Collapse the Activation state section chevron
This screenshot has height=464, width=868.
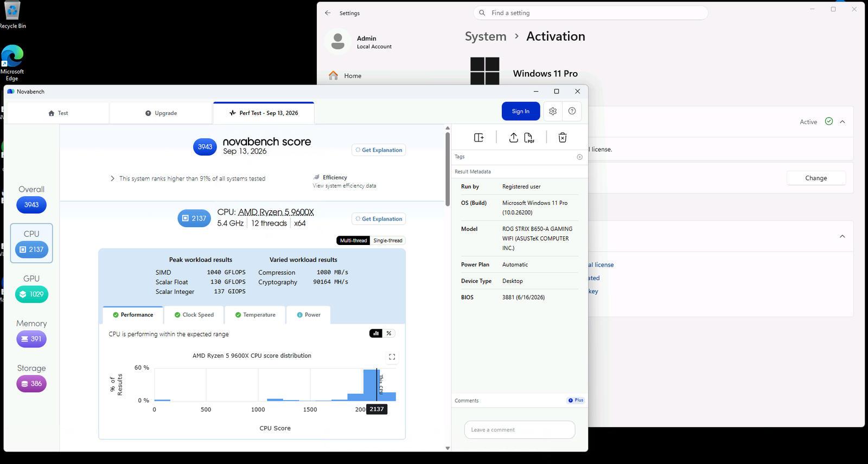coord(843,122)
